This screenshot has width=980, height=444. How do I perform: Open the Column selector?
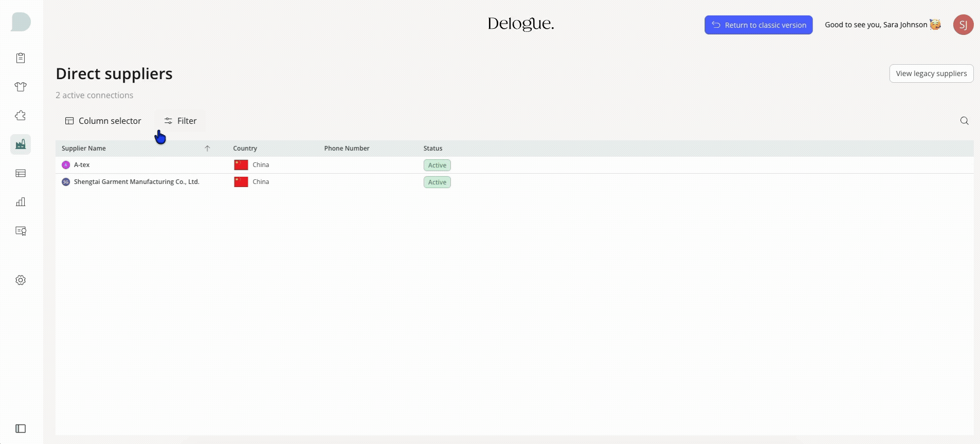click(103, 121)
